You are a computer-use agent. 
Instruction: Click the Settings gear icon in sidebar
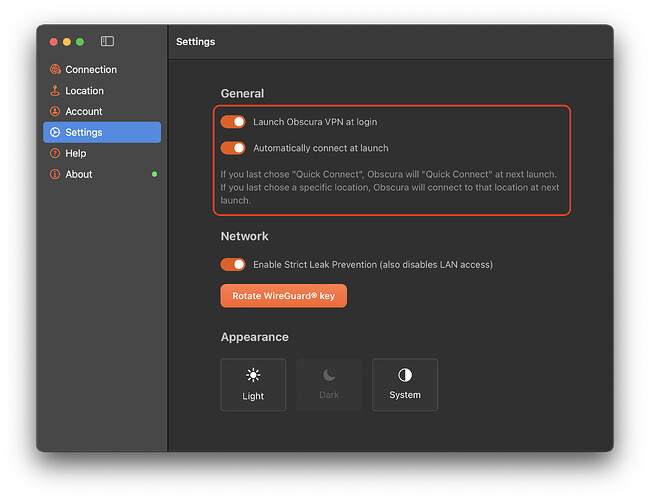point(55,132)
